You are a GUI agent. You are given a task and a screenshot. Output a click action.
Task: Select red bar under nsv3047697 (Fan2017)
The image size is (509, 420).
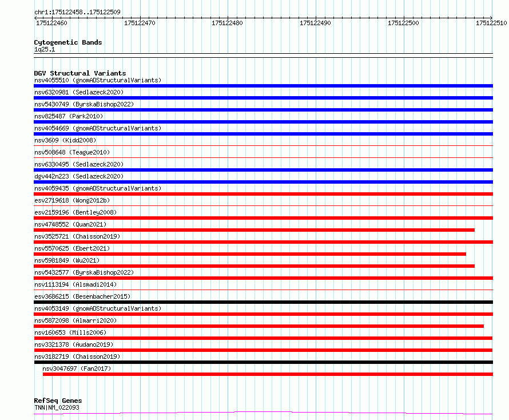[x=268, y=374]
